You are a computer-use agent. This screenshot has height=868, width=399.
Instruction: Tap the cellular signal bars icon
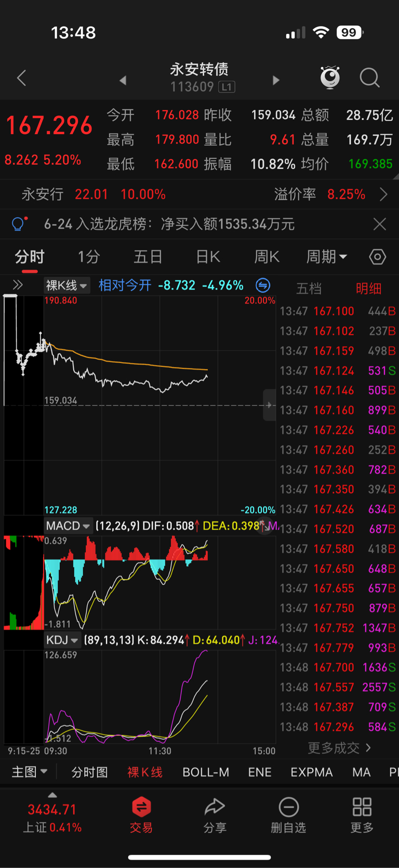[x=296, y=34]
